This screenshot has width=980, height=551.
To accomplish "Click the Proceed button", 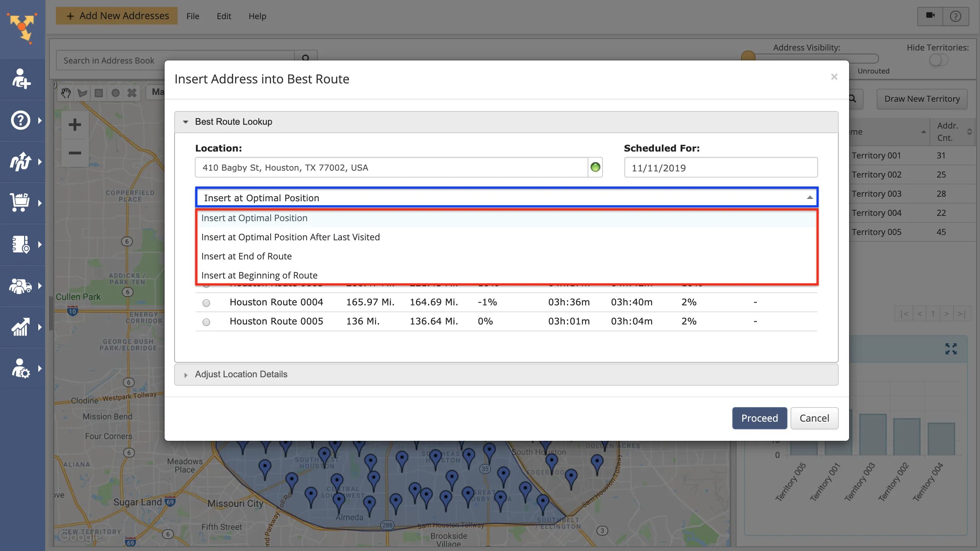I will (759, 418).
